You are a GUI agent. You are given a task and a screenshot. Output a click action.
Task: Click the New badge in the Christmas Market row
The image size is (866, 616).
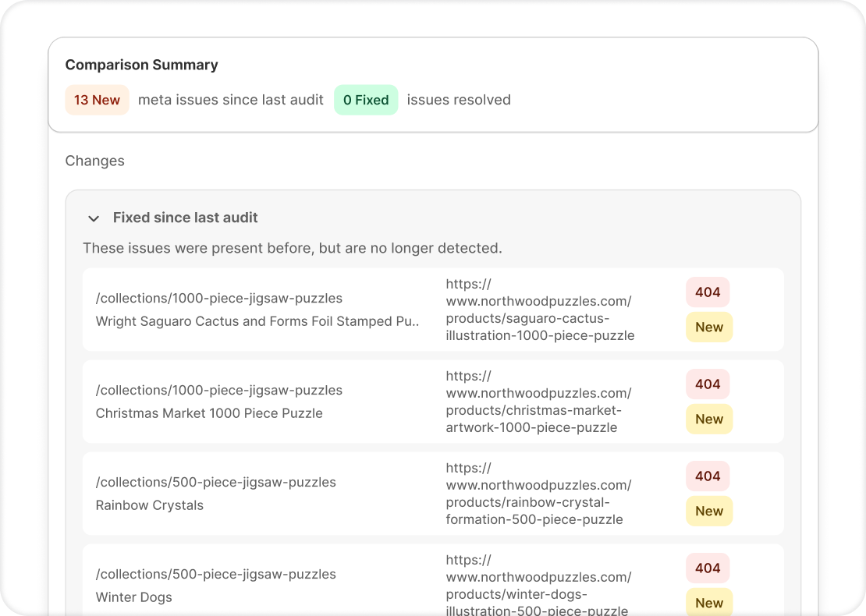pos(708,420)
